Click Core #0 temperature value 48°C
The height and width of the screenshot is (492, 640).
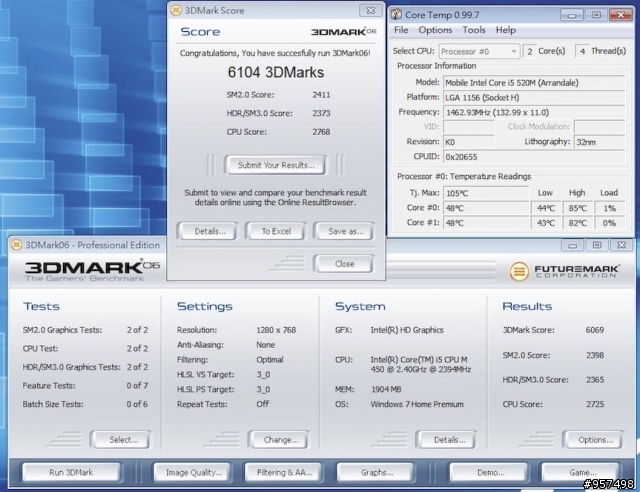pos(486,208)
